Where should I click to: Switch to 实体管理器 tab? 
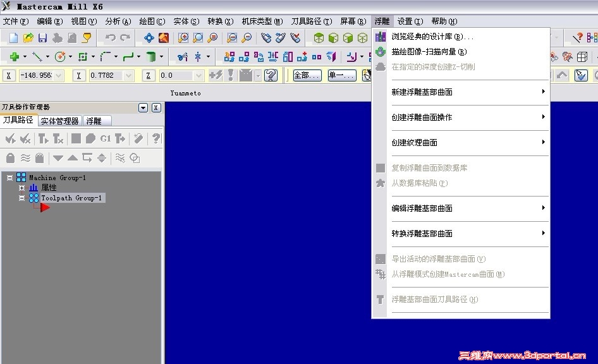pyautogui.click(x=59, y=121)
